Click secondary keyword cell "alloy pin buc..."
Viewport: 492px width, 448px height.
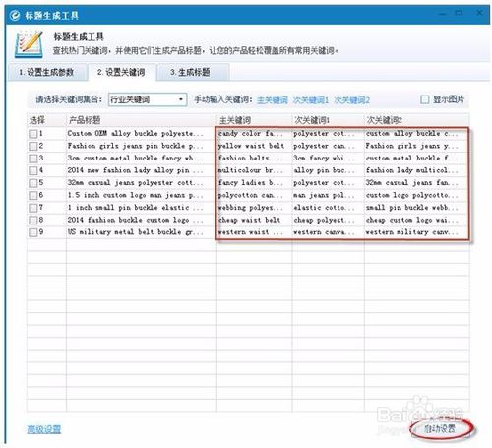(x=324, y=170)
